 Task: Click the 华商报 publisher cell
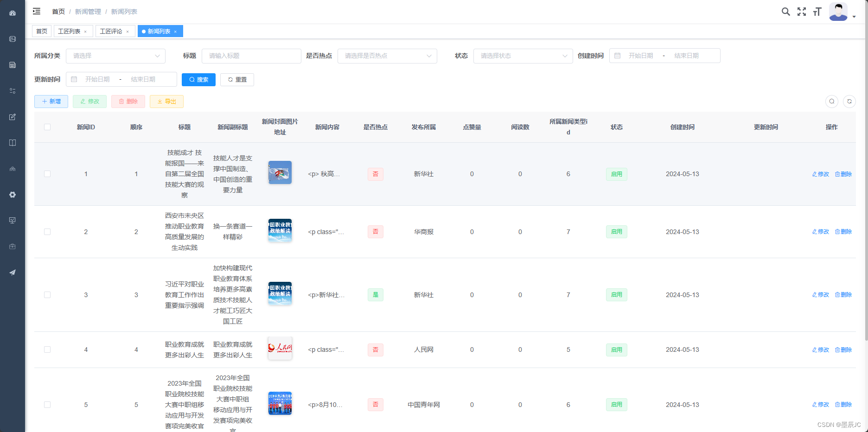(424, 232)
